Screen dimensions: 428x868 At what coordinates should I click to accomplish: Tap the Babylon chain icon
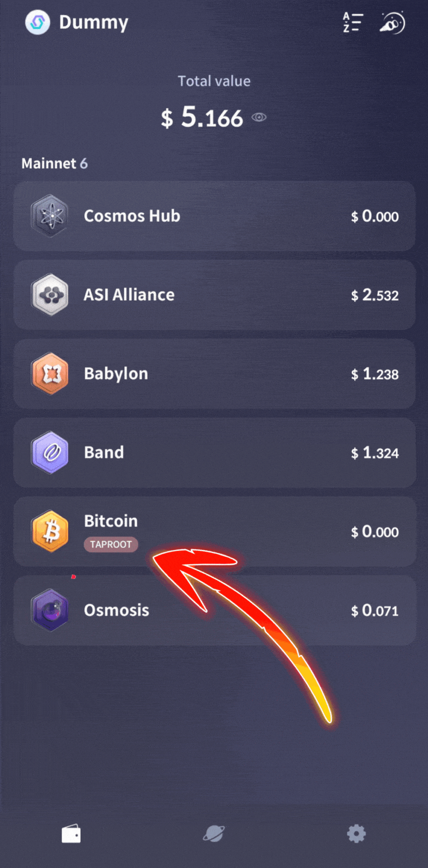coord(50,374)
